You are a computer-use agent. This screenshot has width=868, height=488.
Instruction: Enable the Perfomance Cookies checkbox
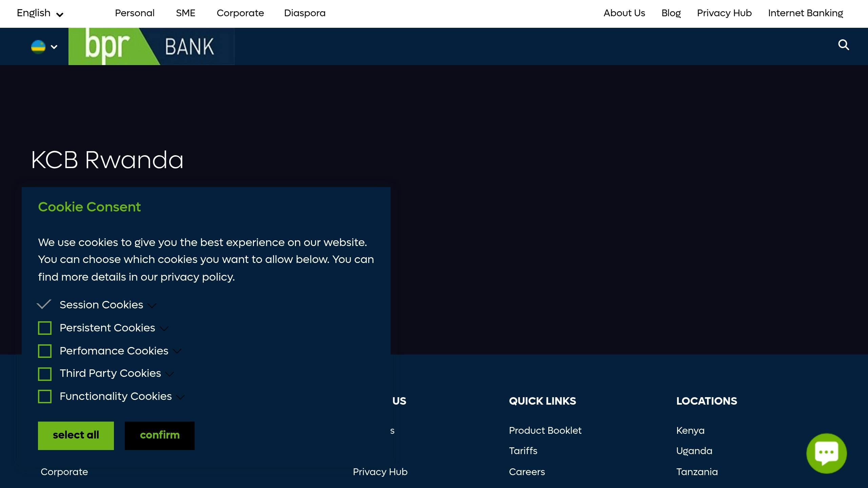coord(45,351)
